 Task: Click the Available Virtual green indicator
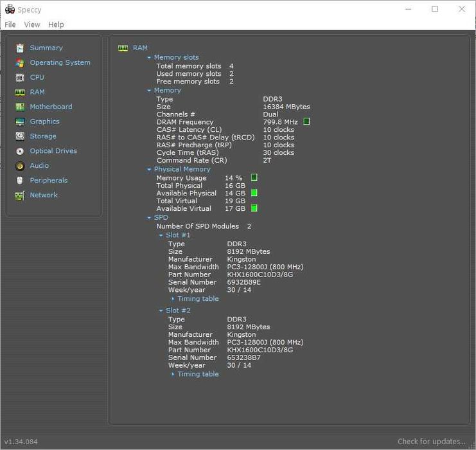(254, 208)
